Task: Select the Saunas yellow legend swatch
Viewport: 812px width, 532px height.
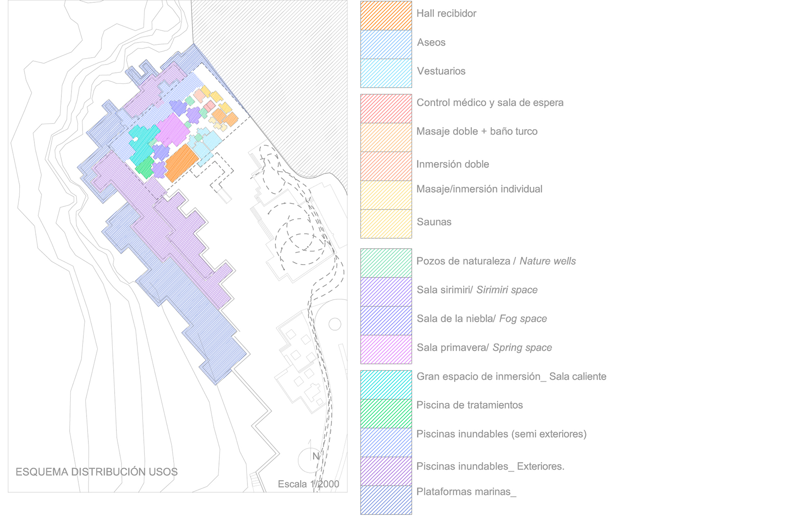Action: click(386, 224)
